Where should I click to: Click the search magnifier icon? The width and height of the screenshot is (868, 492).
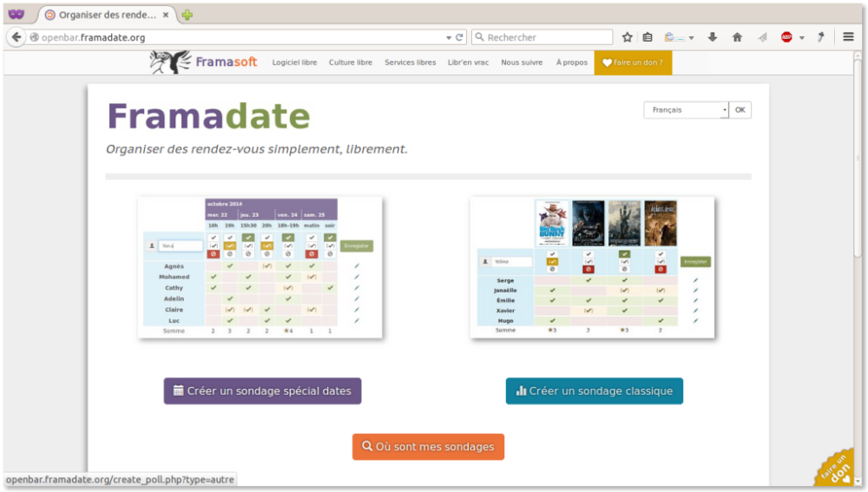[x=479, y=37]
